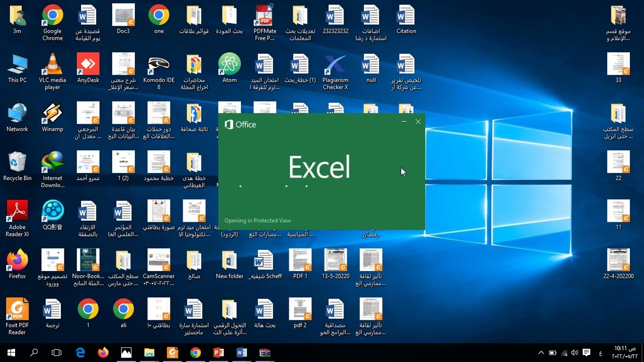Select the Recycle Bin icon
Image resolution: width=644 pixels, height=362 pixels.
17,166
